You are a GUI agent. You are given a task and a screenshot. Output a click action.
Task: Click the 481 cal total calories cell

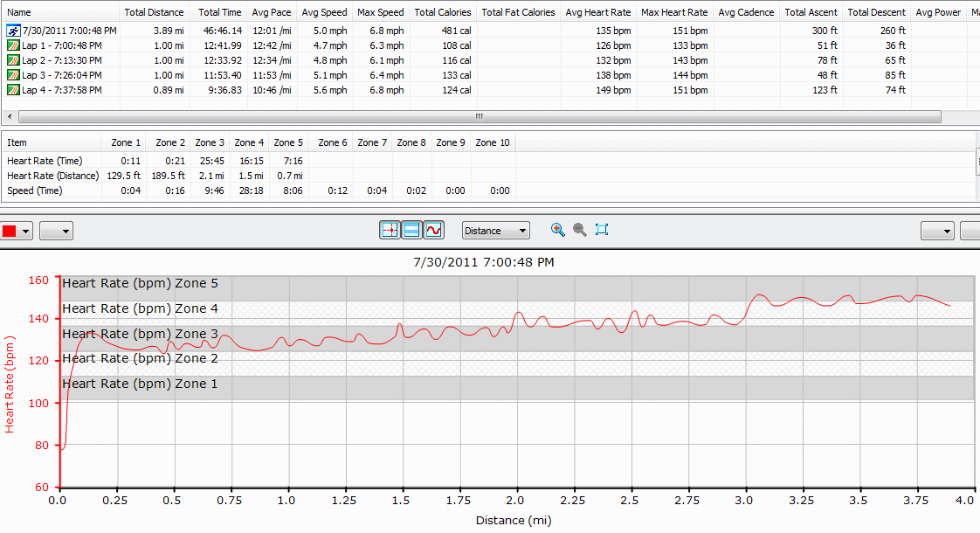tap(456, 31)
